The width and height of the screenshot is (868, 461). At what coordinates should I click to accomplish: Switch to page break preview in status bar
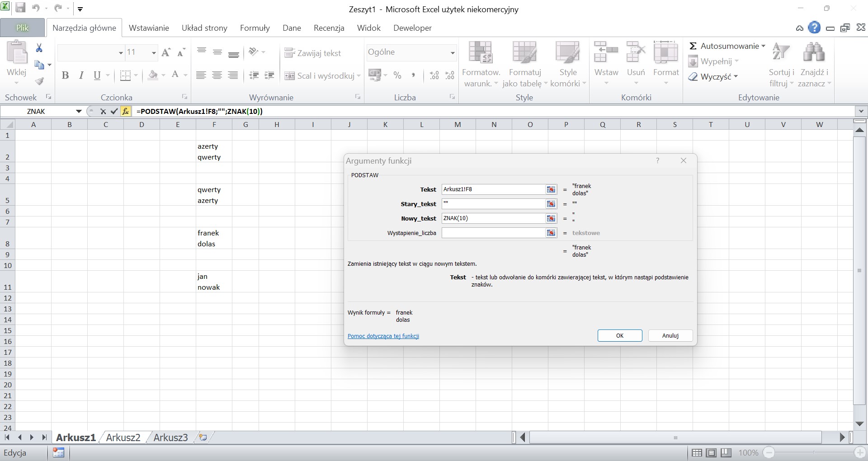(x=726, y=452)
